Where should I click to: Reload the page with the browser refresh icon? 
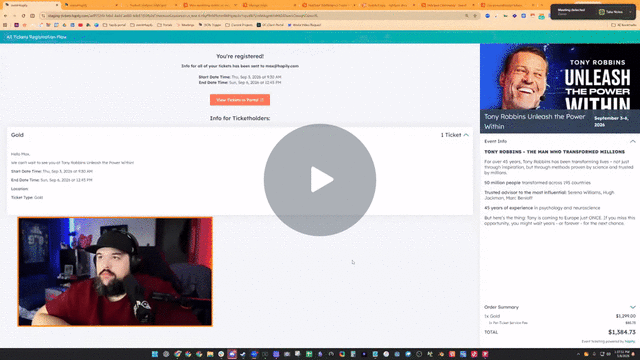[23, 16]
